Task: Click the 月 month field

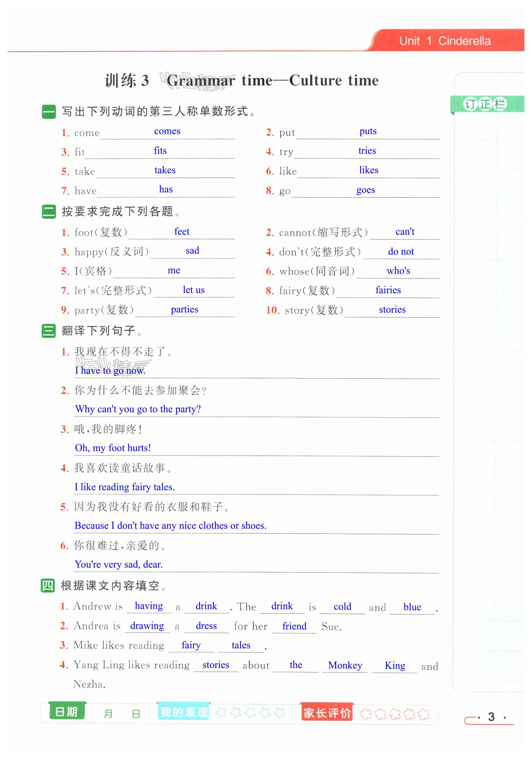Action: click(x=108, y=714)
